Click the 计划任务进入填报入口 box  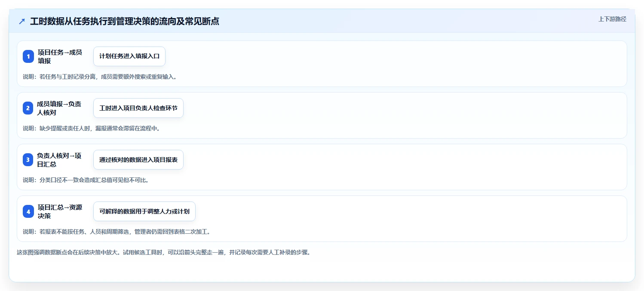click(129, 56)
